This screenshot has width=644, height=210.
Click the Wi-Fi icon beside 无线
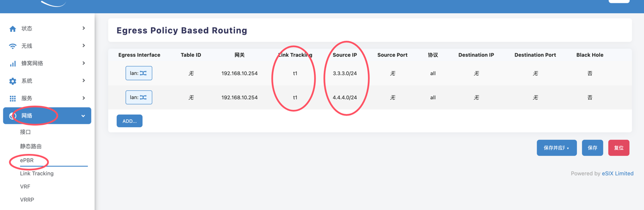[x=13, y=46]
